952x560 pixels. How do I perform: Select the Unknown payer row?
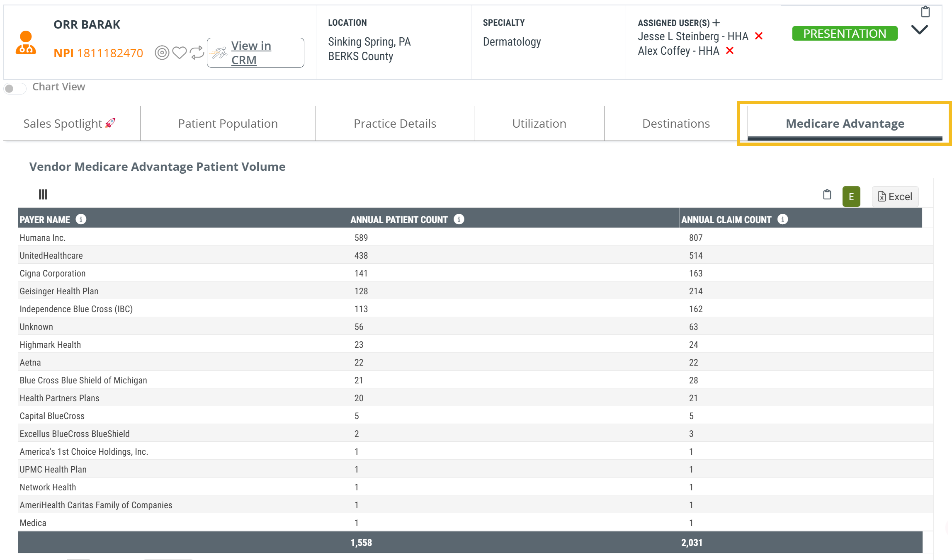point(476,327)
